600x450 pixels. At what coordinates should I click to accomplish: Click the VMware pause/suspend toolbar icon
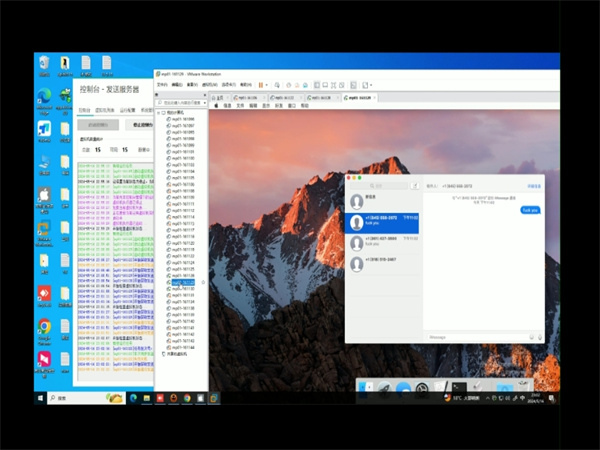[262, 85]
